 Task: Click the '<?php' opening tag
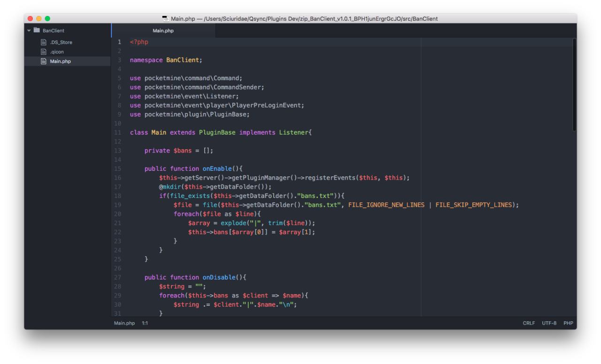click(139, 42)
